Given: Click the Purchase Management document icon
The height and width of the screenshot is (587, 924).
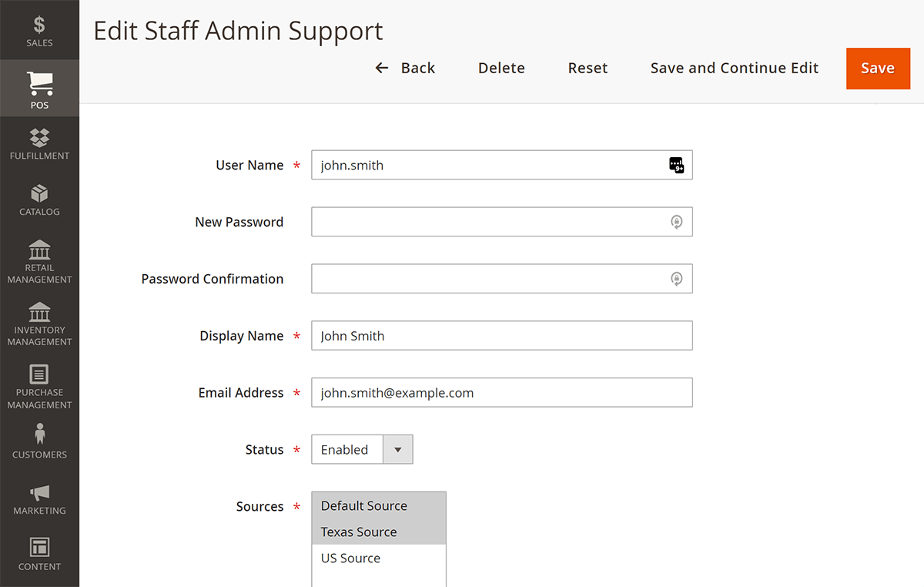Looking at the screenshot, I should 39,374.
